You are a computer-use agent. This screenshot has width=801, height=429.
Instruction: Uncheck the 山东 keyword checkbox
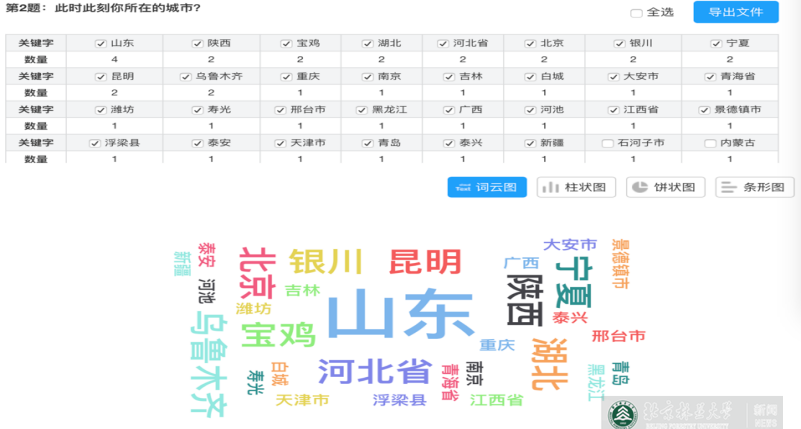[x=100, y=44]
